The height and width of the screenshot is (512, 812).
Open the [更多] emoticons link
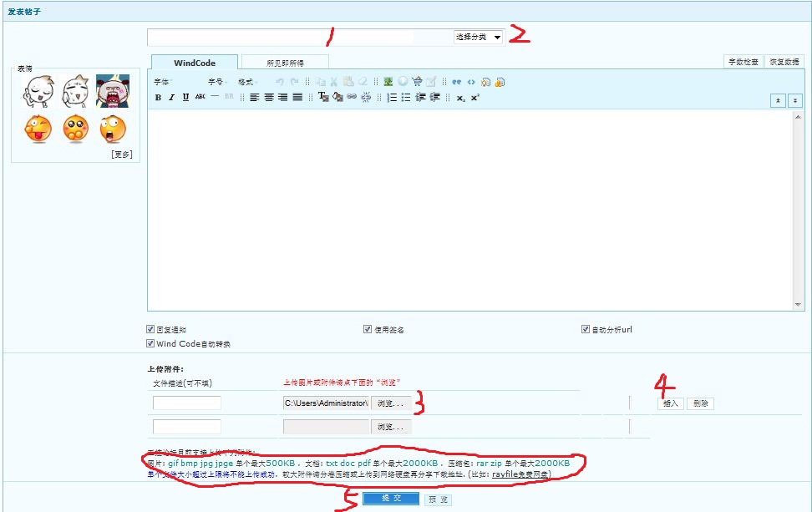121,155
